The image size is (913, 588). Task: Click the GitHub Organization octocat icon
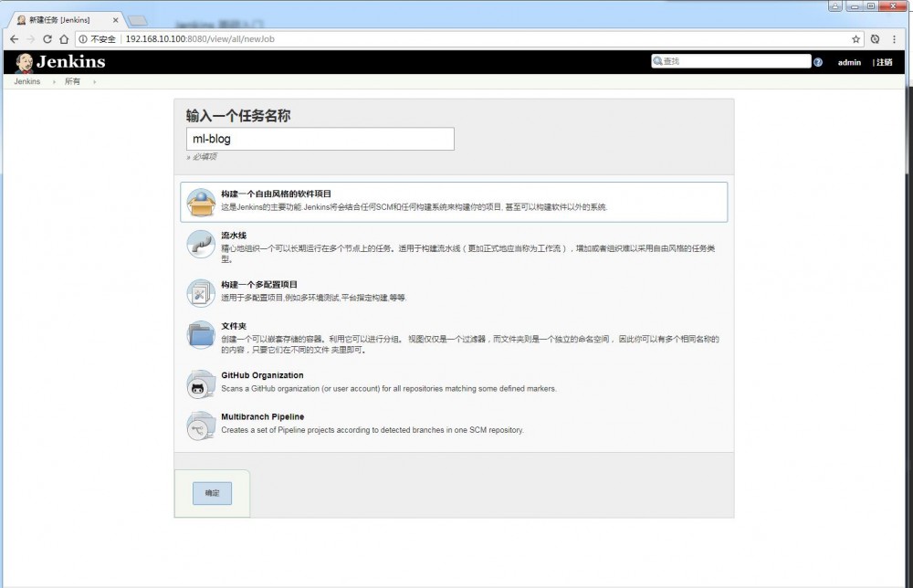[x=201, y=383]
